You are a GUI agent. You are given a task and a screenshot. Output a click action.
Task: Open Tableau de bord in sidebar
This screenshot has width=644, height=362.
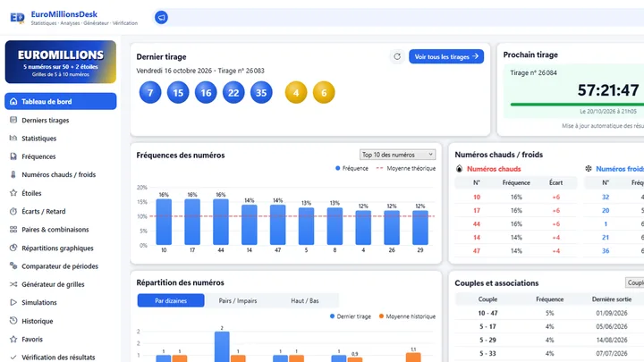[x=61, y=101]
